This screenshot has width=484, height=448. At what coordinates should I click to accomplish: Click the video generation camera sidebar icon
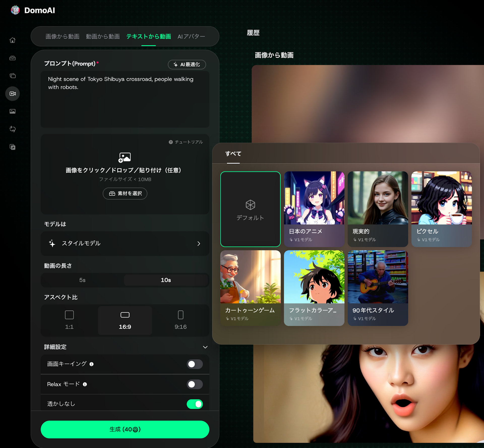pos(13,94)
